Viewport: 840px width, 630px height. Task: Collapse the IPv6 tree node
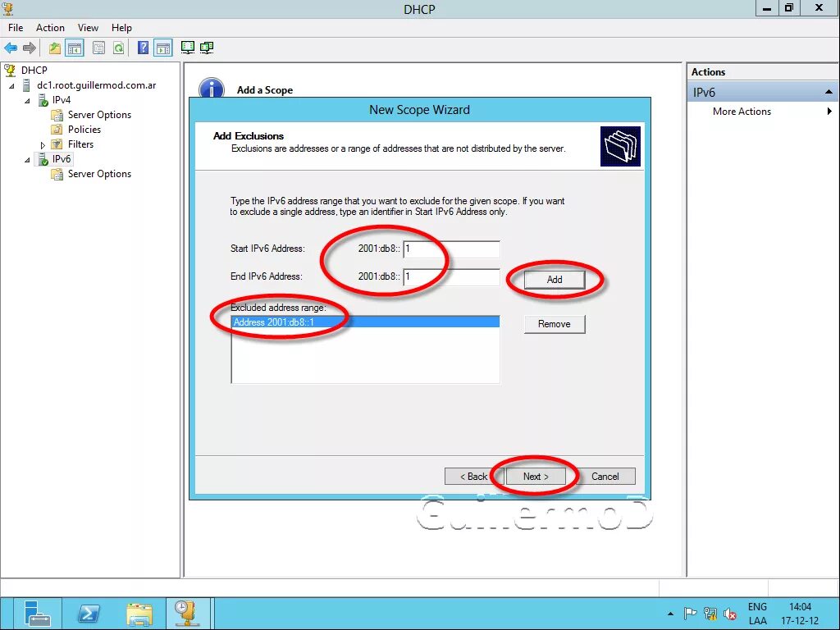(x=27, y=160)
